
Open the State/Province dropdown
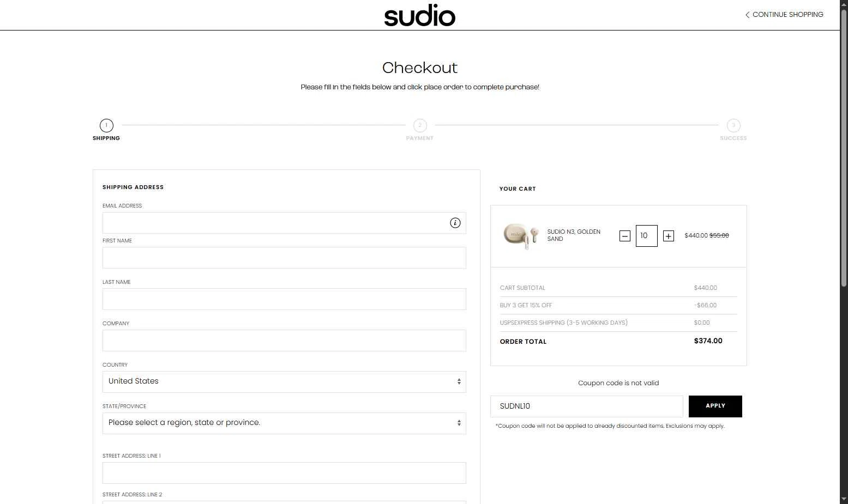pos(284,423)
